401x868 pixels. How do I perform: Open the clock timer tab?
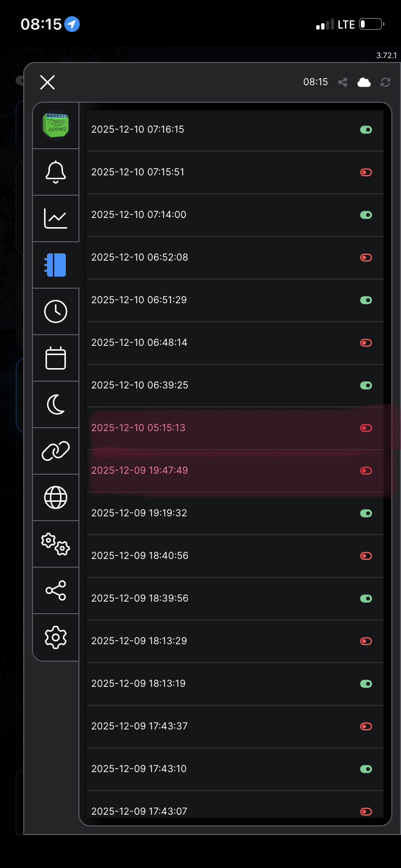56,311
